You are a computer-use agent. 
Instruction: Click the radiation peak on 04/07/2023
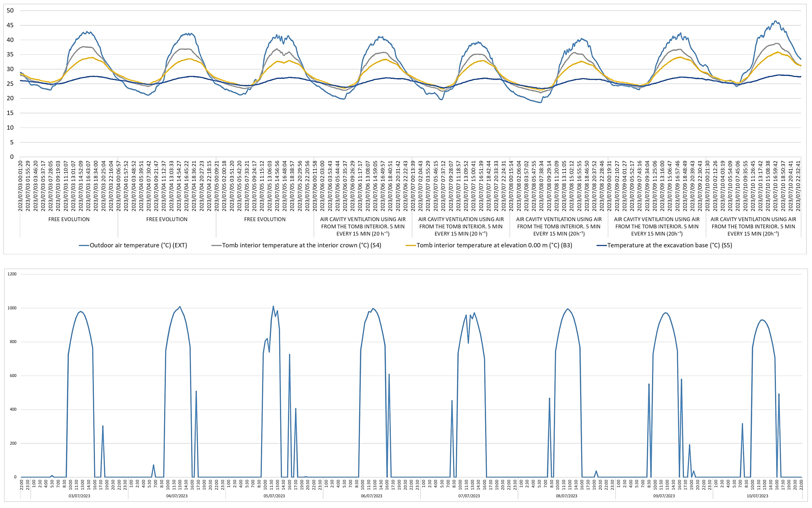180,306
